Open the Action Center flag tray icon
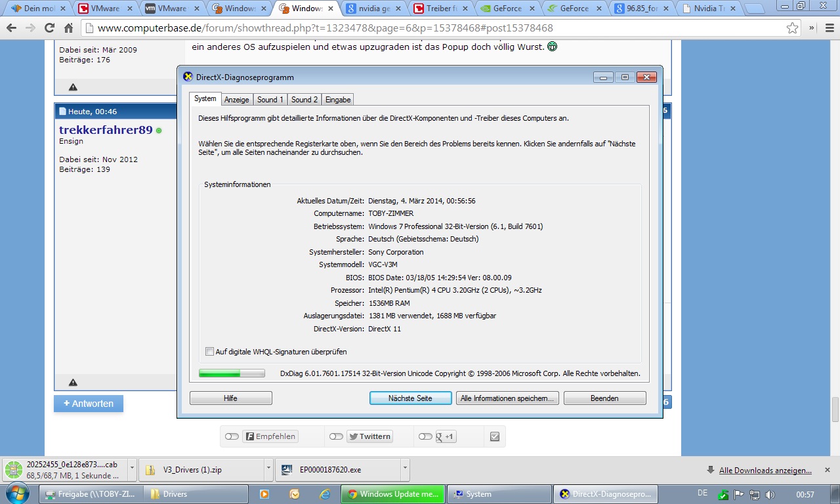Viewport: 840px width, 504px height. tap(739, 495)
